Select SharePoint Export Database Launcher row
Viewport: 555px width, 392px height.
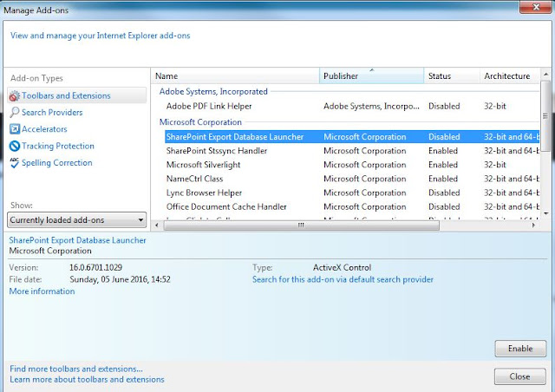pos(352,137)
